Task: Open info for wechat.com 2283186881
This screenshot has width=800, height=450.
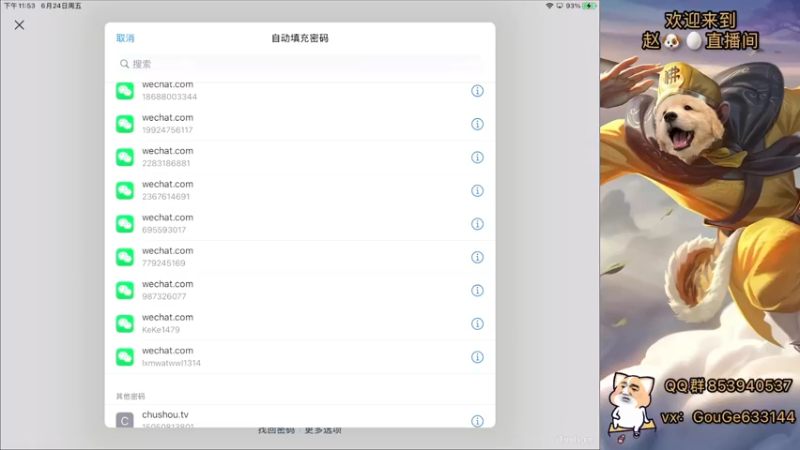Action: 477,157
